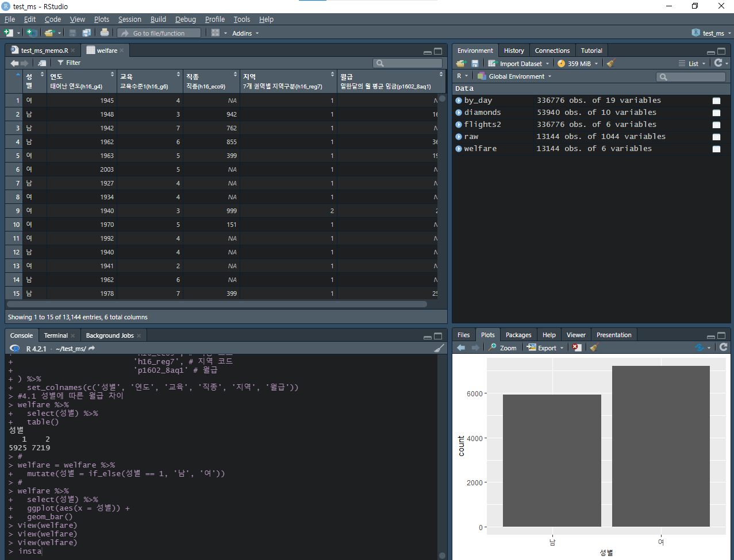Image resolution: width=734 pixels, height=560 pixels.
Task: Click the broom icon to clear environment objects
Action: [610, 63]
